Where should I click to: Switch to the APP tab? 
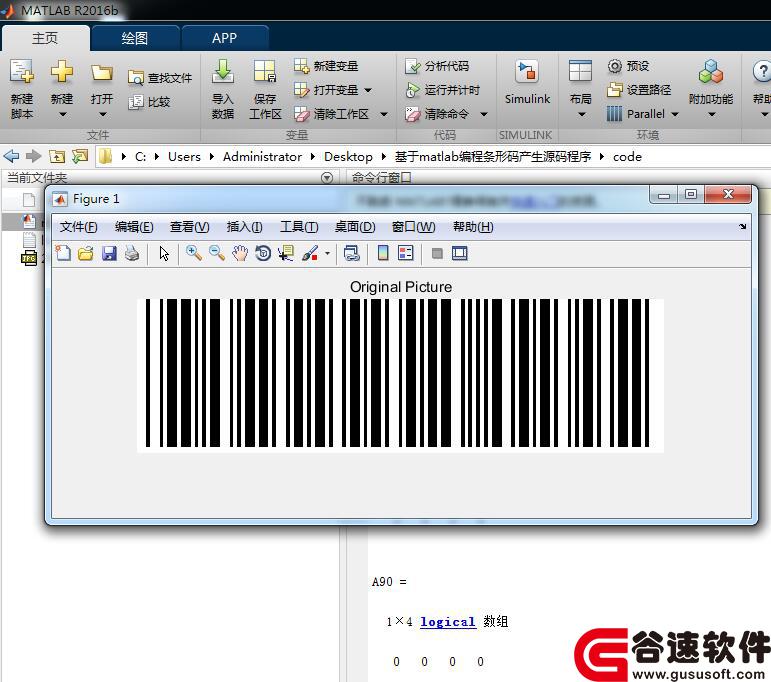point(225,38)
